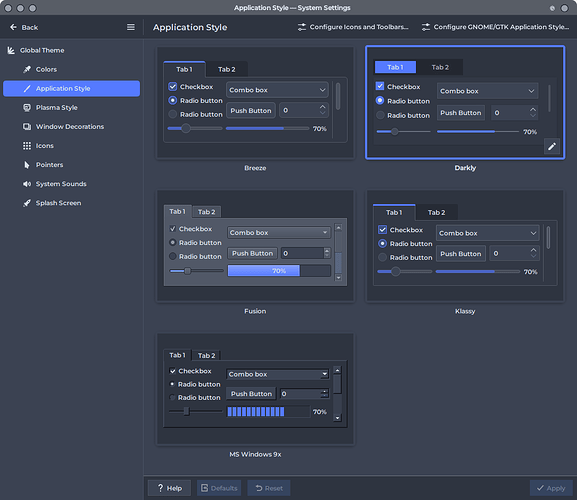Select the Plasma Style sidebar icon
Image resolution: width=577 pixels, height=500 pixels.
click(27, 107)
